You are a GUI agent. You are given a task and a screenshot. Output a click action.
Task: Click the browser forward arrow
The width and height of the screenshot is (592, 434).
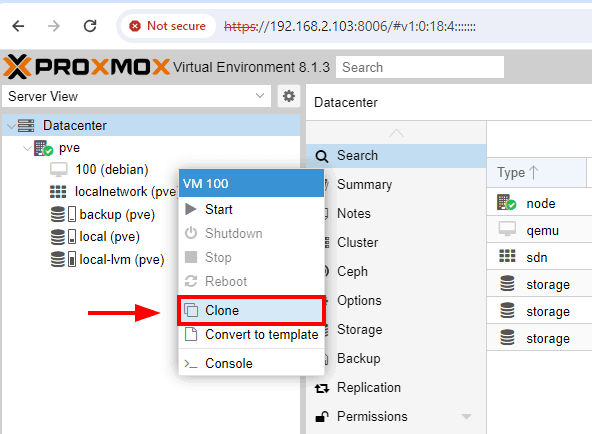click(x=54, y=26)
